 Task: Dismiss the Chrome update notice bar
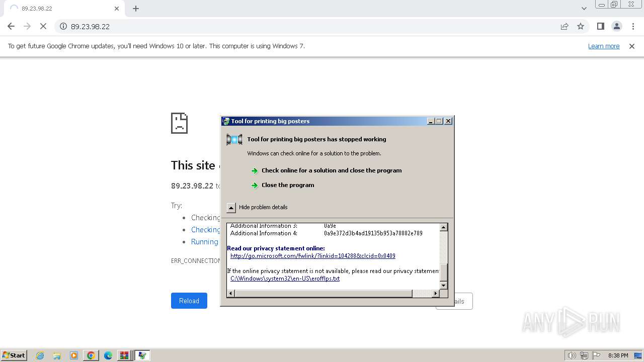[632, 46]
